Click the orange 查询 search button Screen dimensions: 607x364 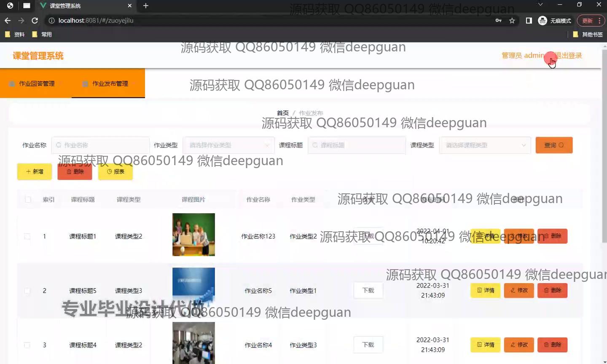[x=553, y=145]
